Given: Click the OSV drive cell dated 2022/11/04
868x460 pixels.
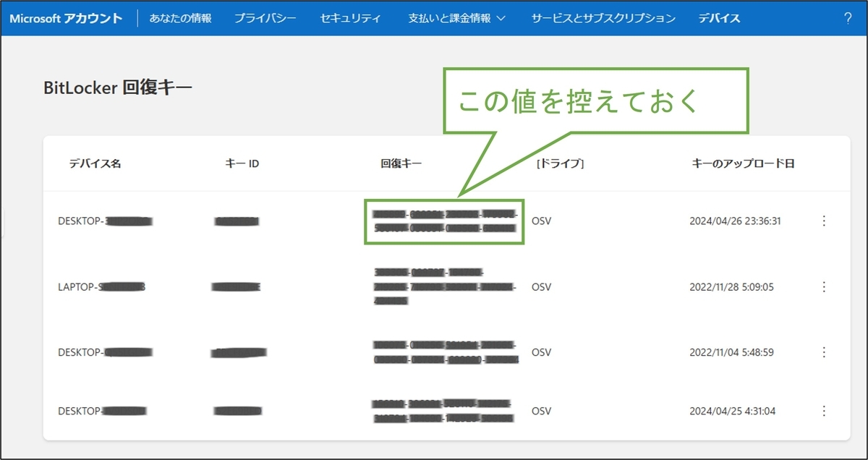Looking at the screenshot, I should [541, 352].
